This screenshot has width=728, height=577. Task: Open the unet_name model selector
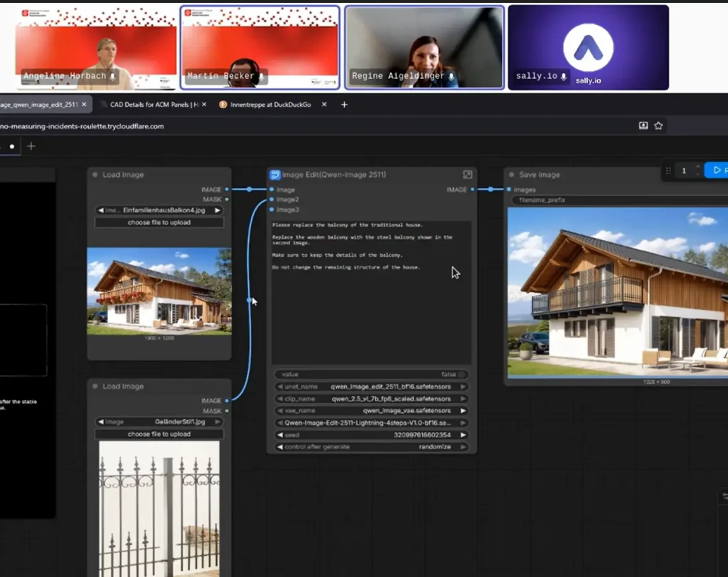371,387
